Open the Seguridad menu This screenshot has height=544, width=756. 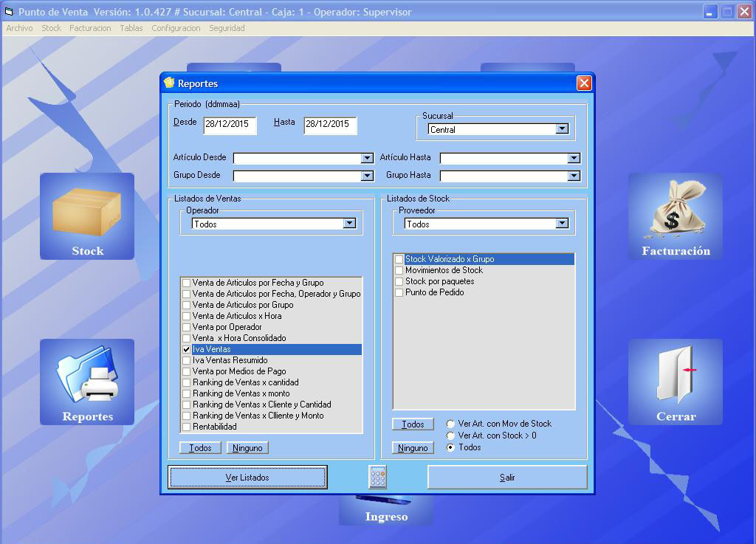click(227, 29)
